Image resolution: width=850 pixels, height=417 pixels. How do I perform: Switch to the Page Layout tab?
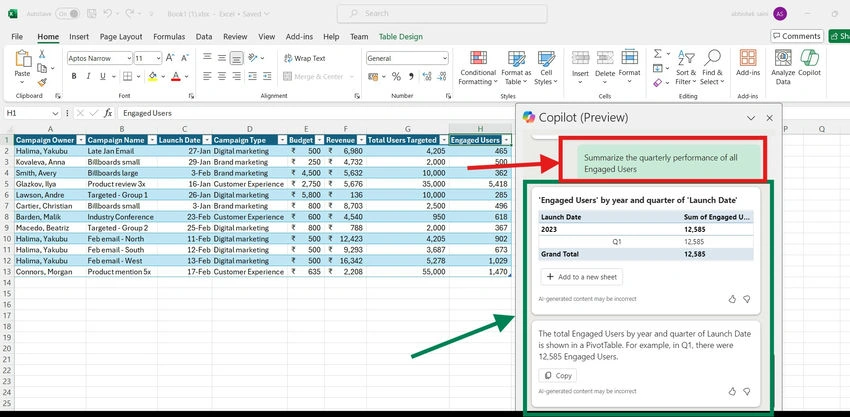point(121,36)
